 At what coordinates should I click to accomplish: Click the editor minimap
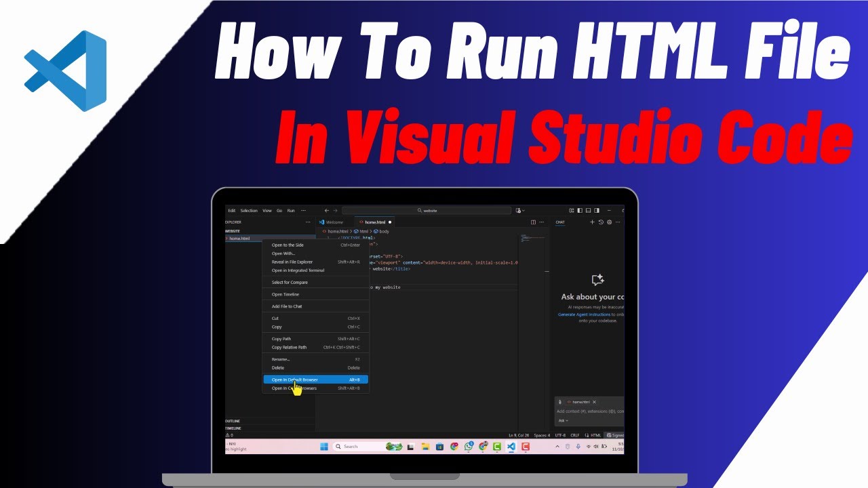(x=533, y=239)
